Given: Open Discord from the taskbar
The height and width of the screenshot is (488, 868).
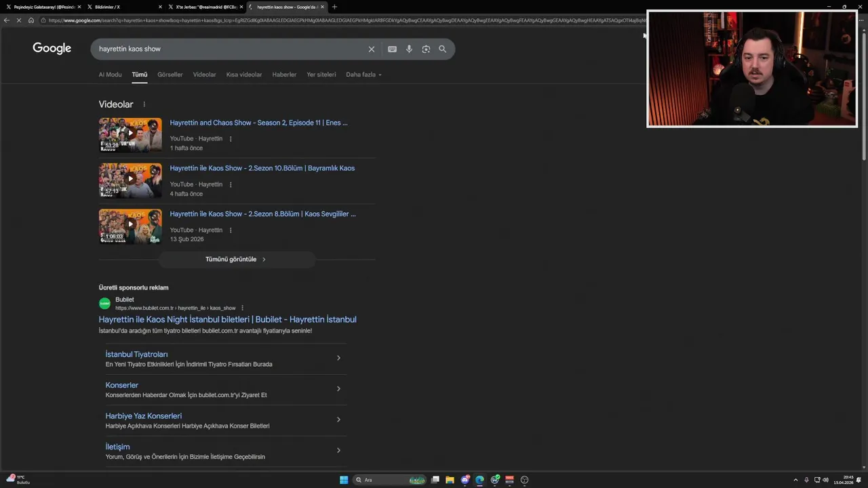Looking at the screenshot, I should (465, 480).
